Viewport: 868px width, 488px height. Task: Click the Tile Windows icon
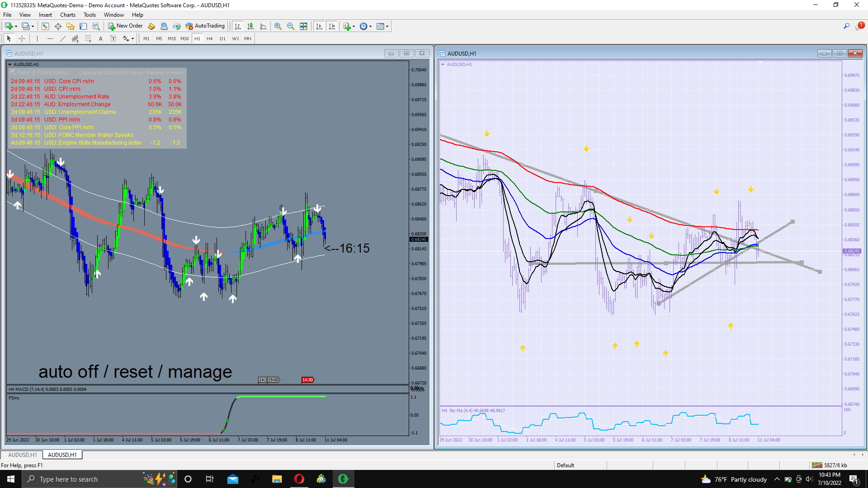click(303, 26)
